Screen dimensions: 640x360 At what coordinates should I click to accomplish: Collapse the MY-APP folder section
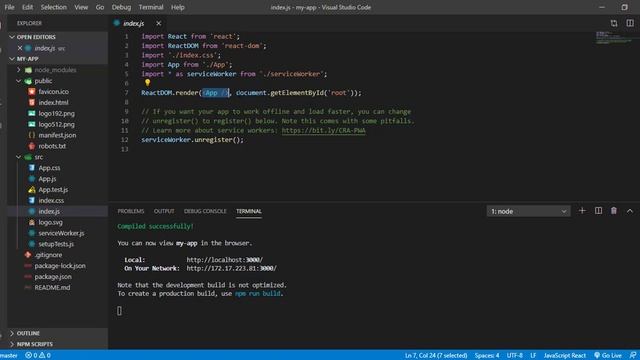point(58,59)
